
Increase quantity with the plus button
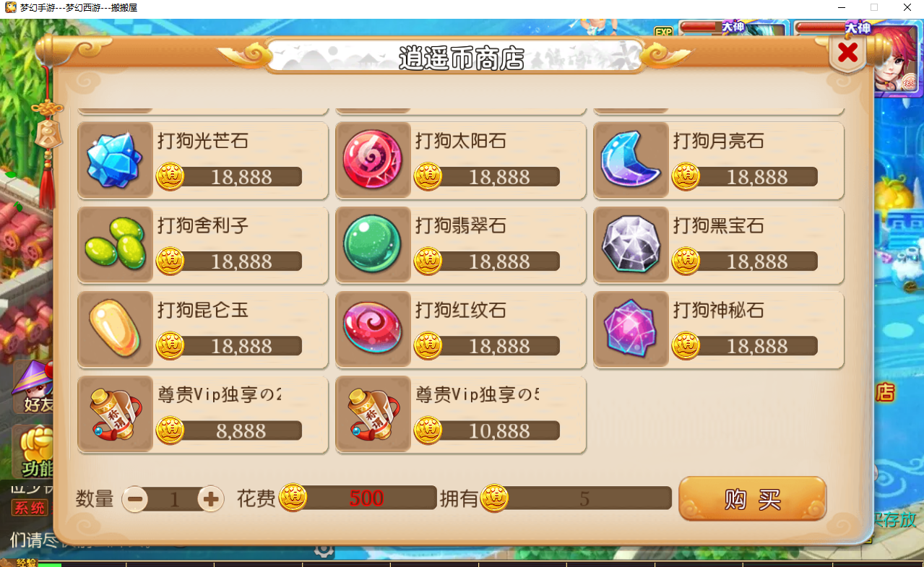tap(211, 498)
